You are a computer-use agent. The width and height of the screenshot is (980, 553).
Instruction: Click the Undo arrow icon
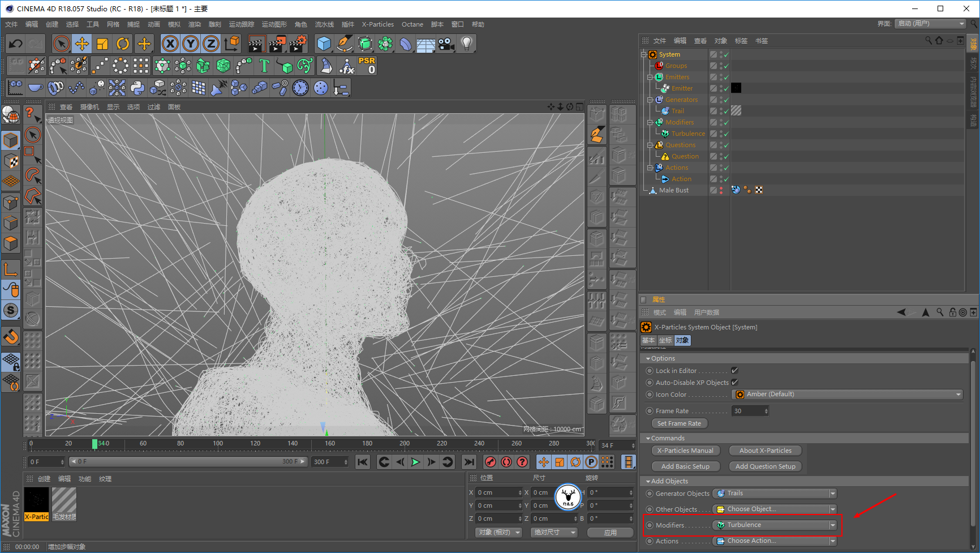click(x=15, y=44)
